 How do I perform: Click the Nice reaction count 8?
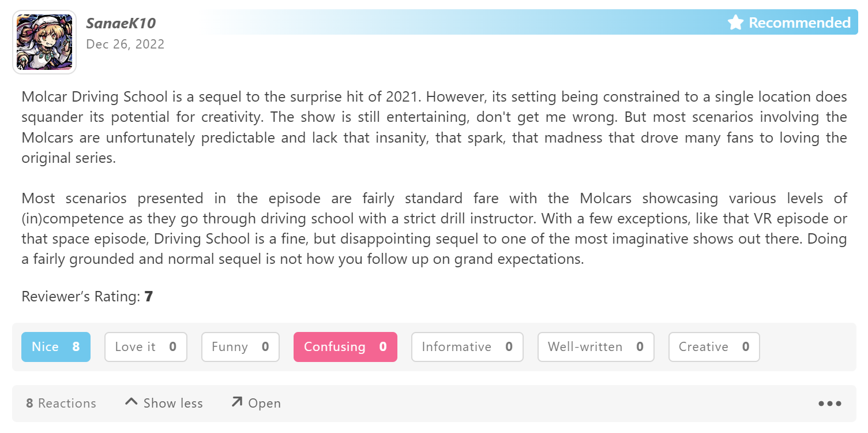(x=76, y=347)
